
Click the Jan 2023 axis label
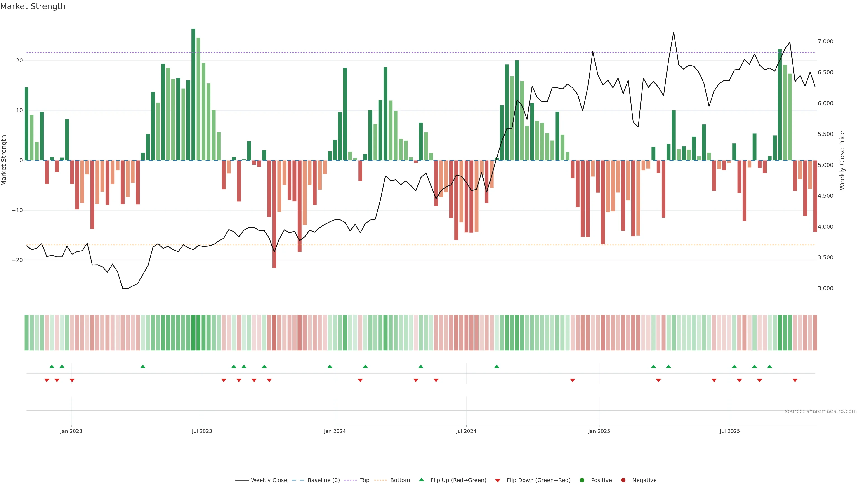point(71,431)
